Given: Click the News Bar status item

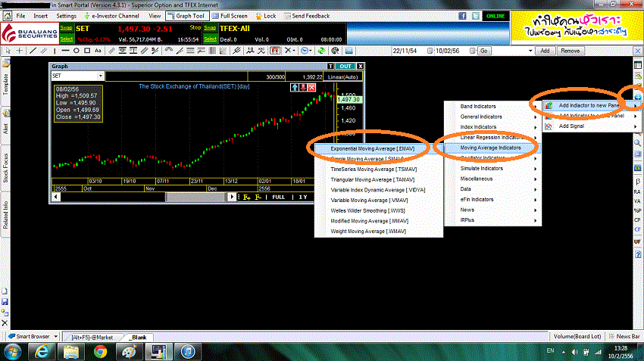Looking at the screenshot, I should pos(624,336).
